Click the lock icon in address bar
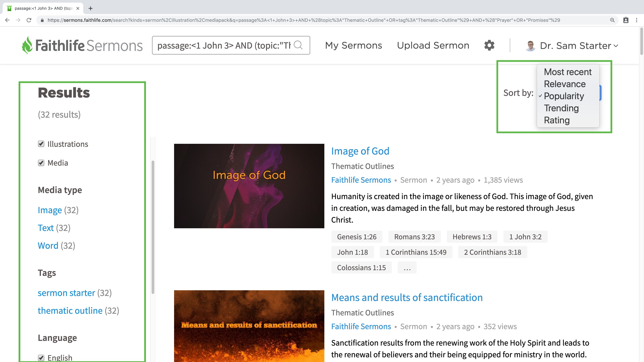 [x=42, y=20]
